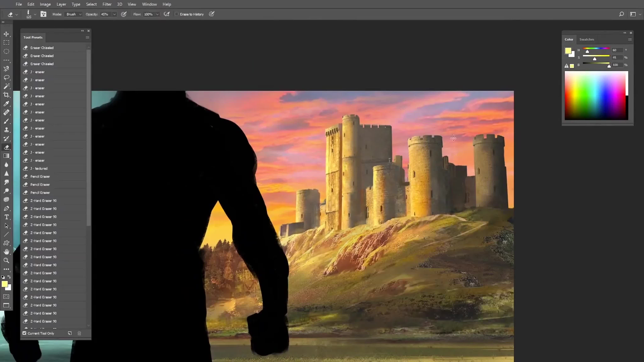Open the Flow value dropdown arrow
The image size is (644, 362).
pyautogui.click(x=157, y=14)
